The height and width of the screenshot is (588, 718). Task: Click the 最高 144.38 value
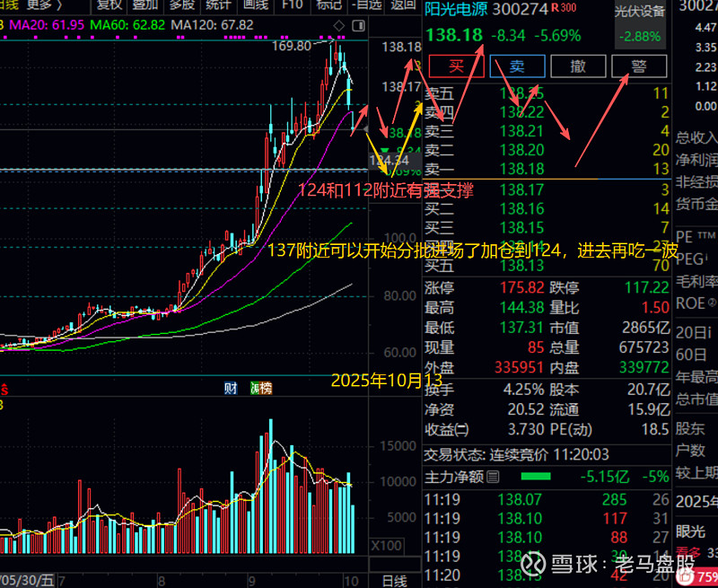[x=521, y=307]
